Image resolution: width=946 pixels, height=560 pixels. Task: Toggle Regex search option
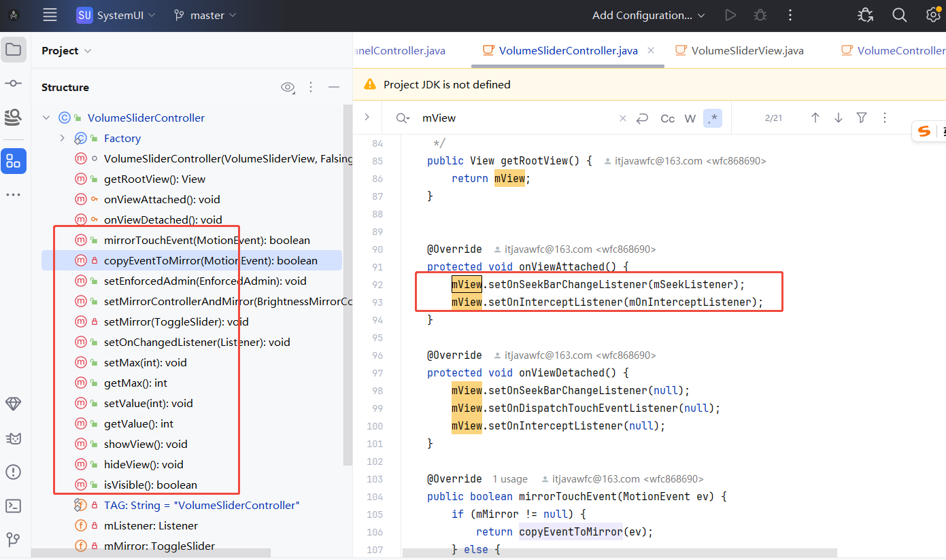pos(713,118)
